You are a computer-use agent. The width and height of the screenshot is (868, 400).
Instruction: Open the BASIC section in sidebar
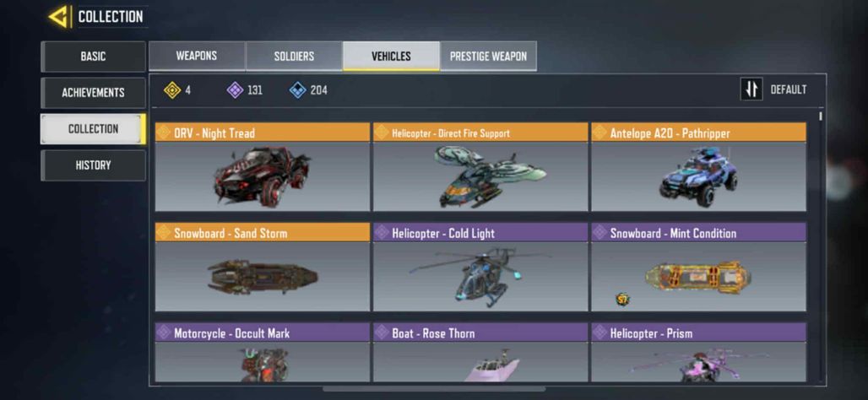(93, 57)
